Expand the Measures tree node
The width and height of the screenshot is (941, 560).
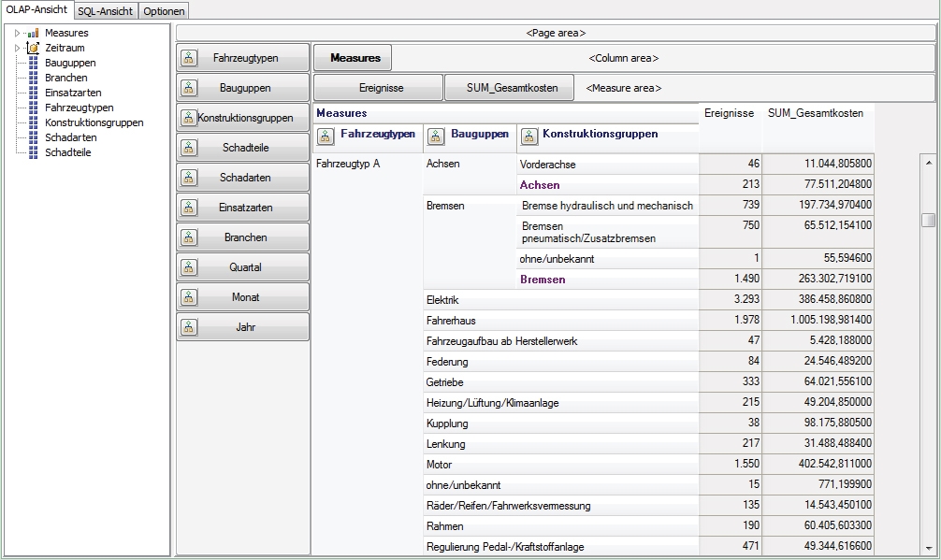[17, 33]
